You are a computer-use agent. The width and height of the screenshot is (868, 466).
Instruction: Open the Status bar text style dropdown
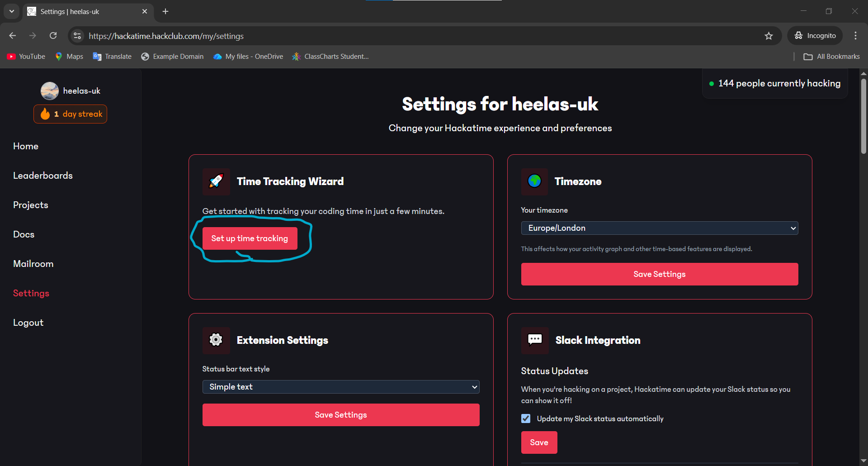[x=340, y=387]
